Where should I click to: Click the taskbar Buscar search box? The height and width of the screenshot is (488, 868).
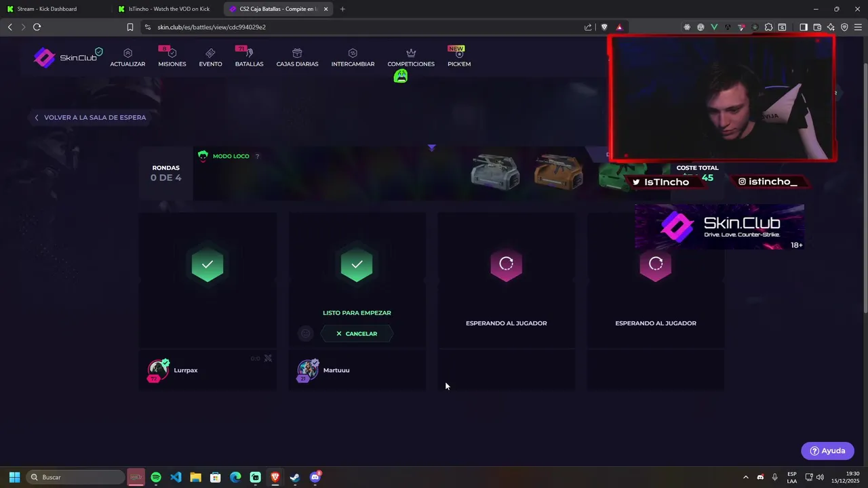coord(76,477)
